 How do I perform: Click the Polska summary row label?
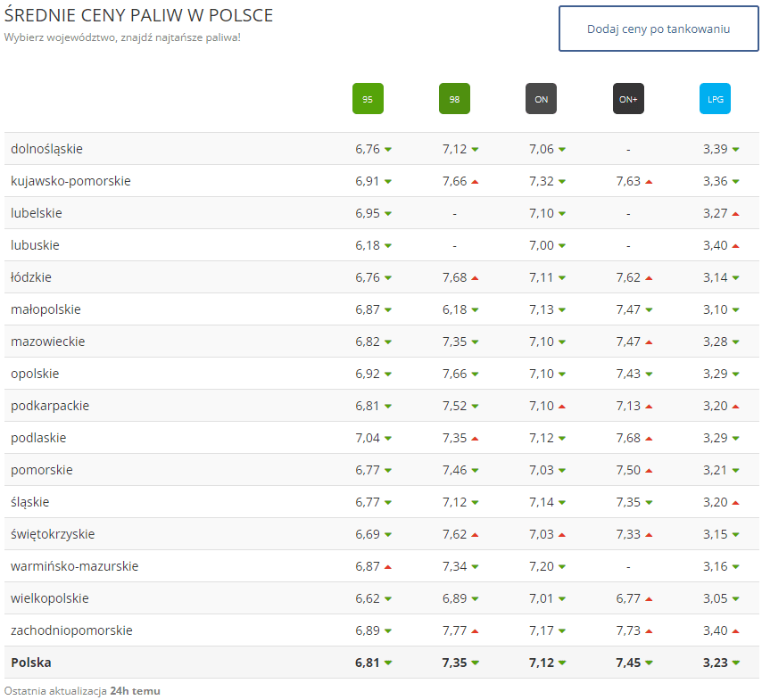click(31, 663)
